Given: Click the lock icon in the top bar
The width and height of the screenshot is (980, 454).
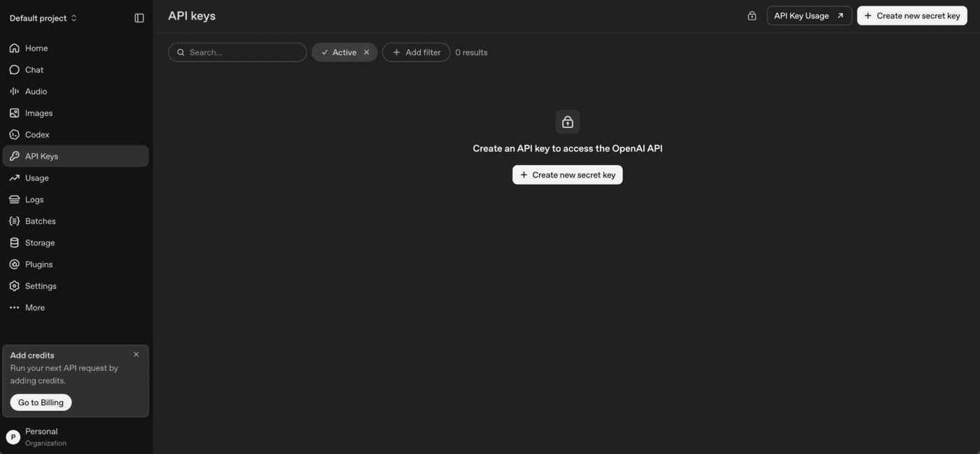Looking at the screenshot, I should (752, 16).
